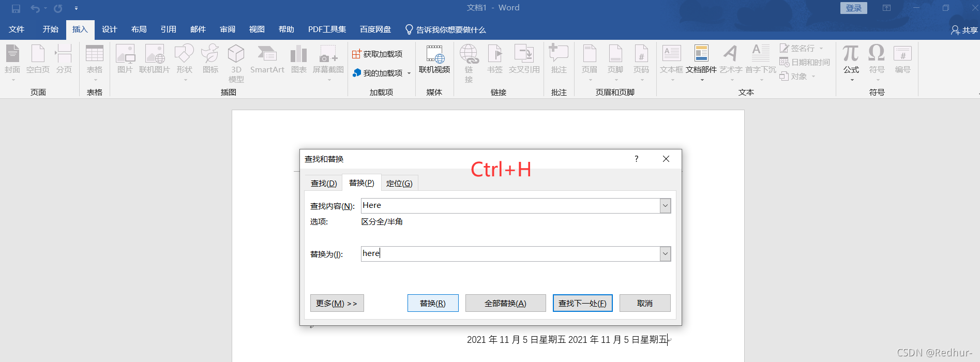Switch to the 布局 (Layout) tab
The width and height of the screenshot is (980, 362).
[139, 29]
